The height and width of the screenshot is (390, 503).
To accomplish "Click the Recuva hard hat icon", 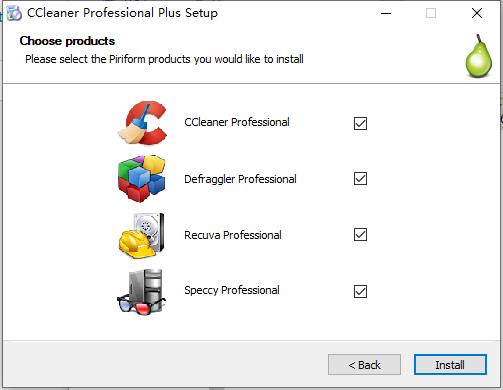I will pyautogui.click(x=142, y=235).
